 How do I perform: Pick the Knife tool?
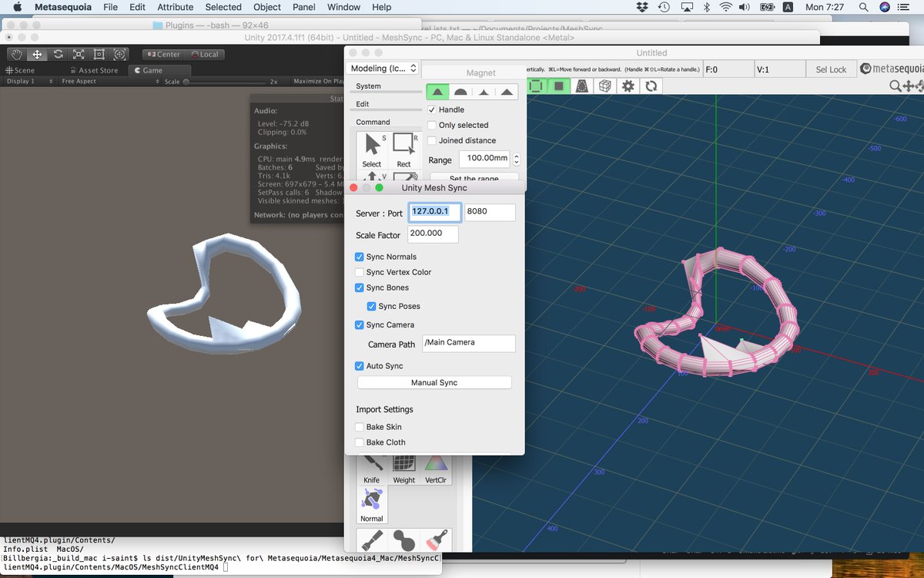tap(372, 469)
